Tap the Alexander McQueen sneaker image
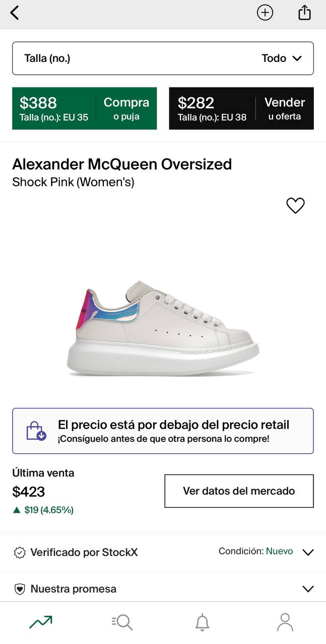This screenshot has width=326, height=644. coord(163,330)
